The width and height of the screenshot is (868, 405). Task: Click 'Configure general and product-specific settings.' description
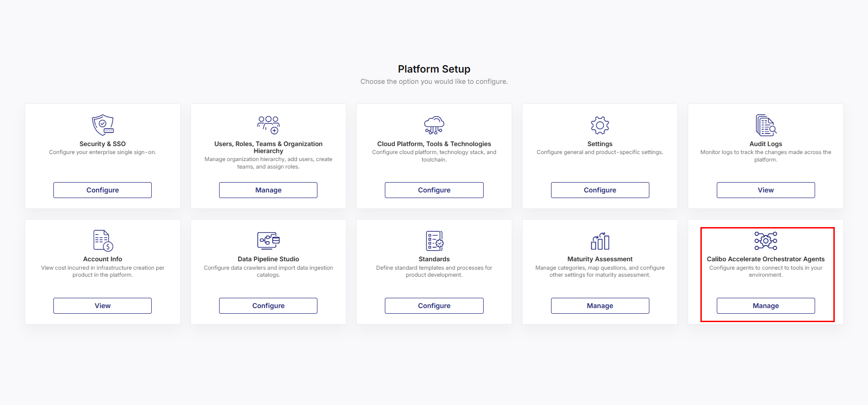tap(600, 152)
